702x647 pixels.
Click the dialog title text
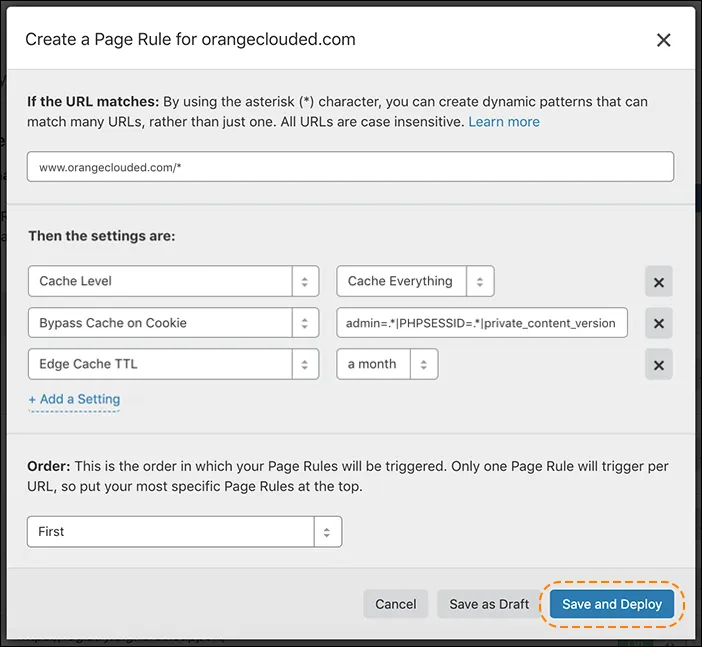pyautogui.click(x=190, y=40)
